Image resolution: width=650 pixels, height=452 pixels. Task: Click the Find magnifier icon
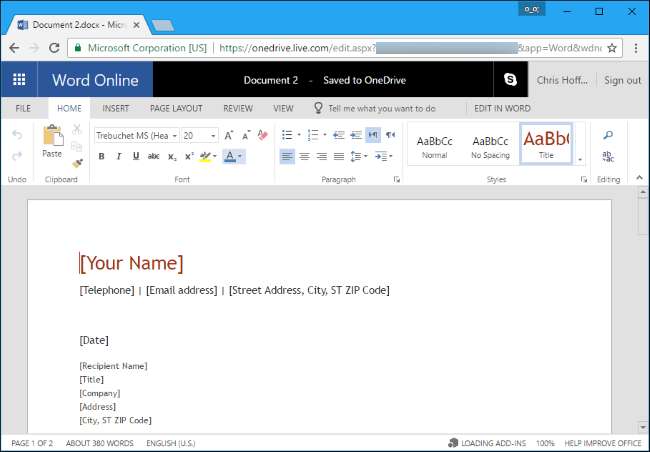coord(607,135)
